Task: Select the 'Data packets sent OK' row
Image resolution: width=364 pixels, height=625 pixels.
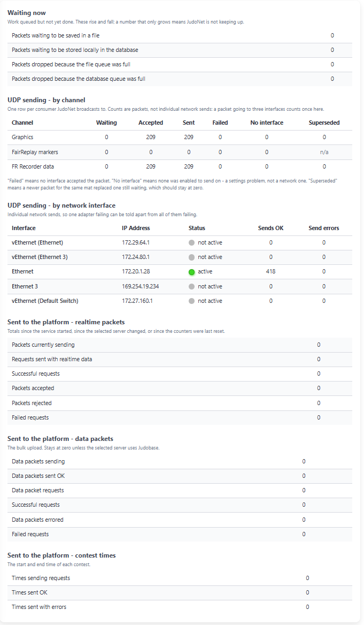Action: 180,476
